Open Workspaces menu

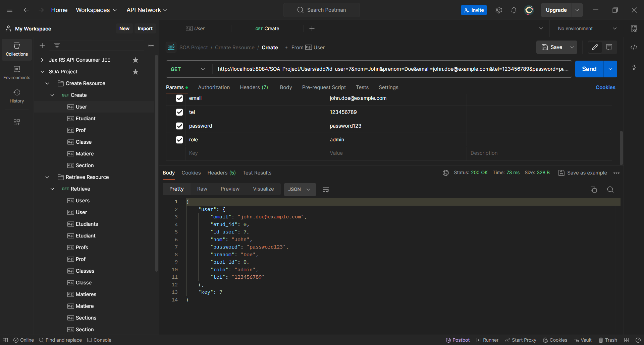[96, 10]
